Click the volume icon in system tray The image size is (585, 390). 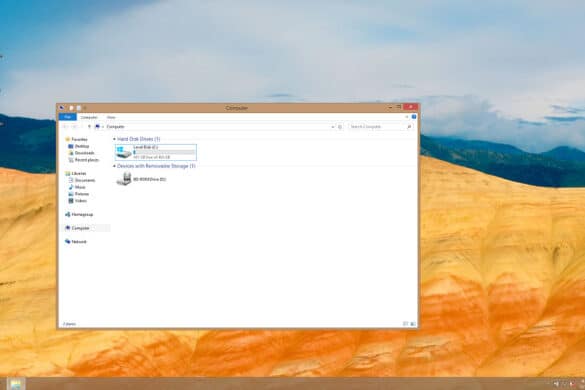556,384
